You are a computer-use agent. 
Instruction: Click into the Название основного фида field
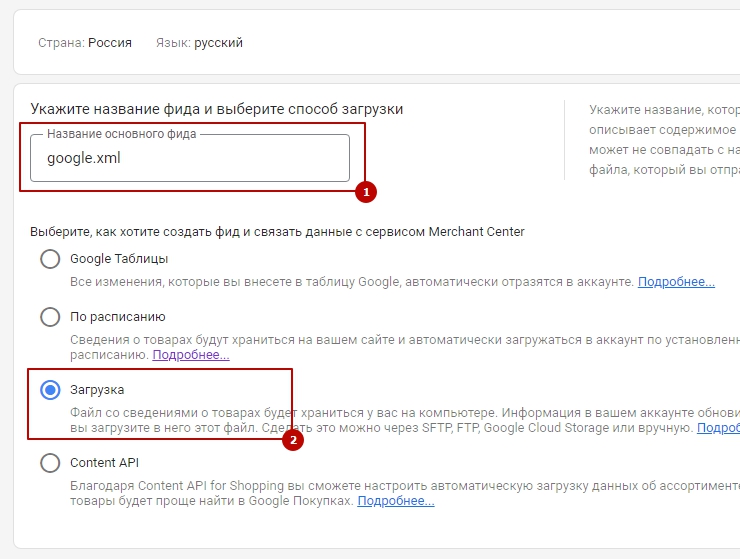(190, 158)
